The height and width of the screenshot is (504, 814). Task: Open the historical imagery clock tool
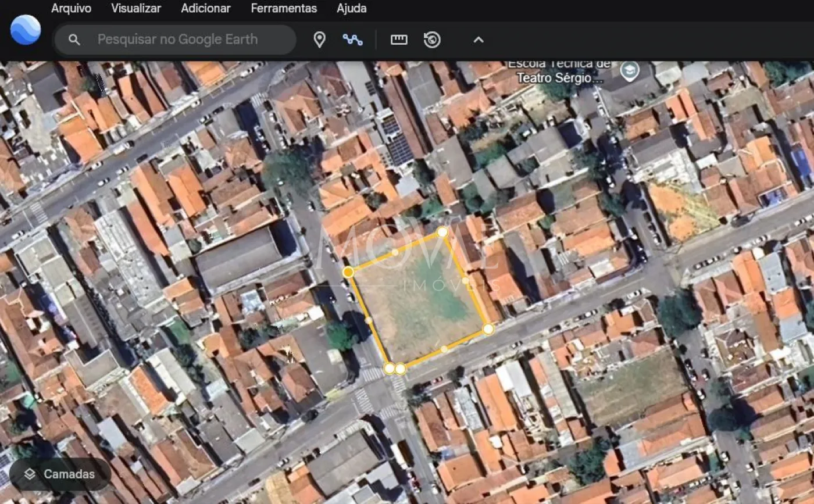pyautogui.click(x=432, y=40)
